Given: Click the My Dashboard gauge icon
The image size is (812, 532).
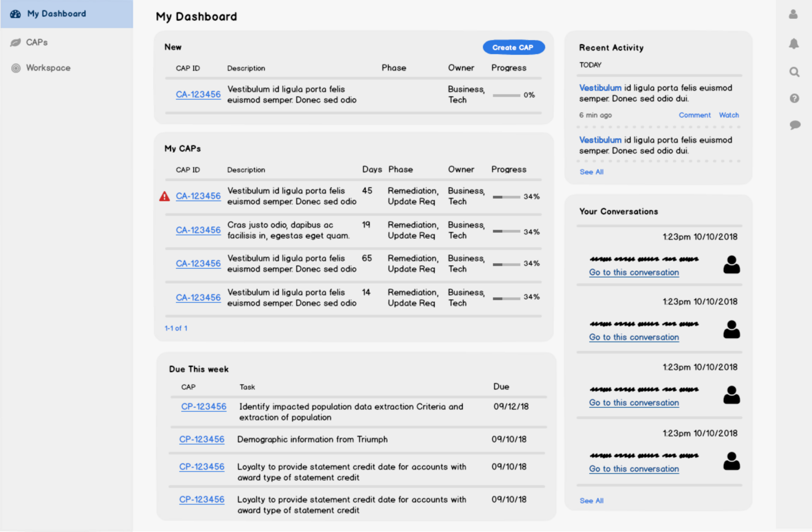Looking at the screenshot, I should click(16, 14).
